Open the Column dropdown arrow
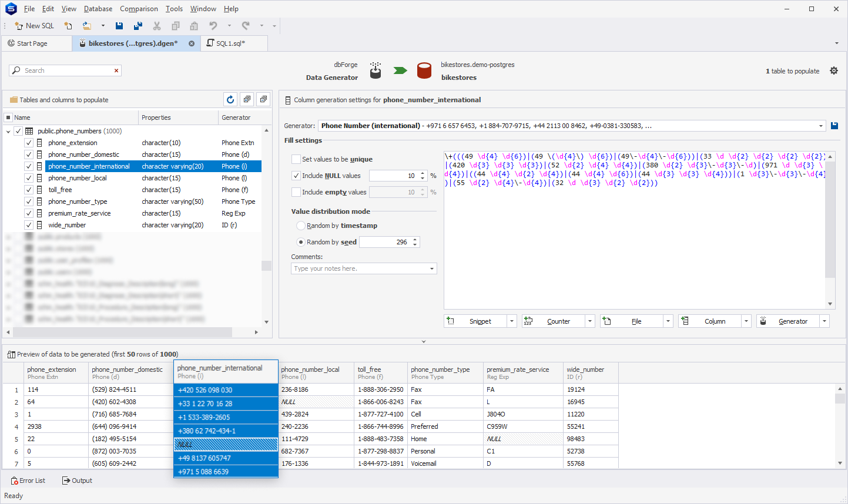The height and width of the screenshot is (504, 848). coord(746,321)
